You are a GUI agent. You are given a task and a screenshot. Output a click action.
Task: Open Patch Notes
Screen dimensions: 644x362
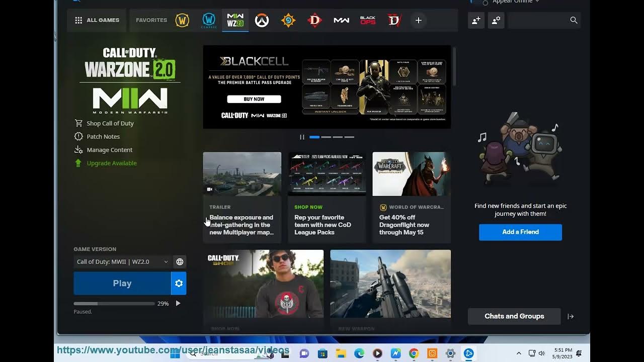97,136
